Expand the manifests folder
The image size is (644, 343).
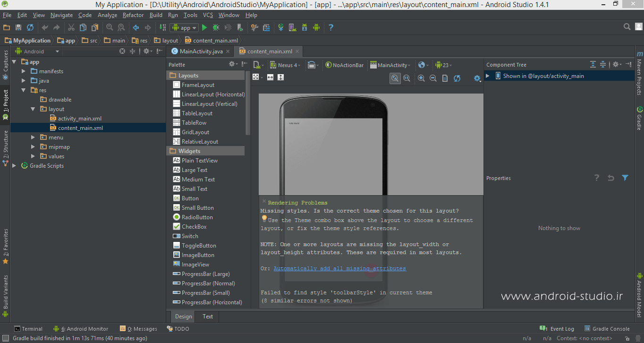point(24,71)
